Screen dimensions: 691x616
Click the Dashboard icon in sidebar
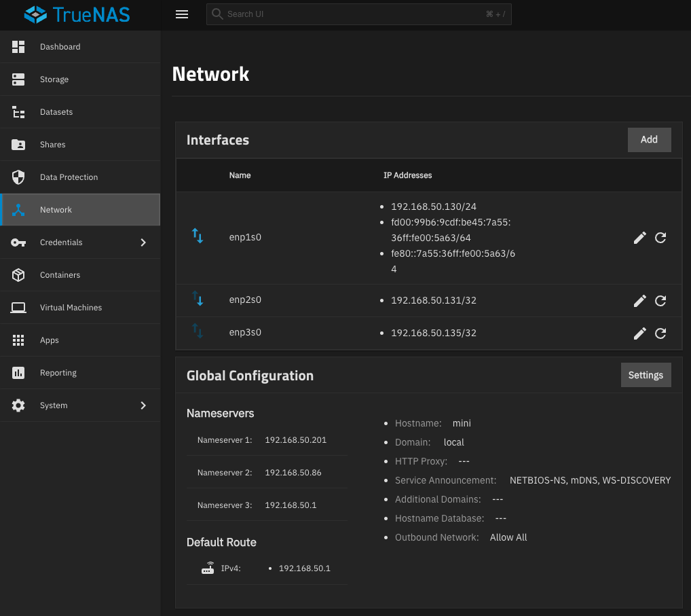[18, 47]
